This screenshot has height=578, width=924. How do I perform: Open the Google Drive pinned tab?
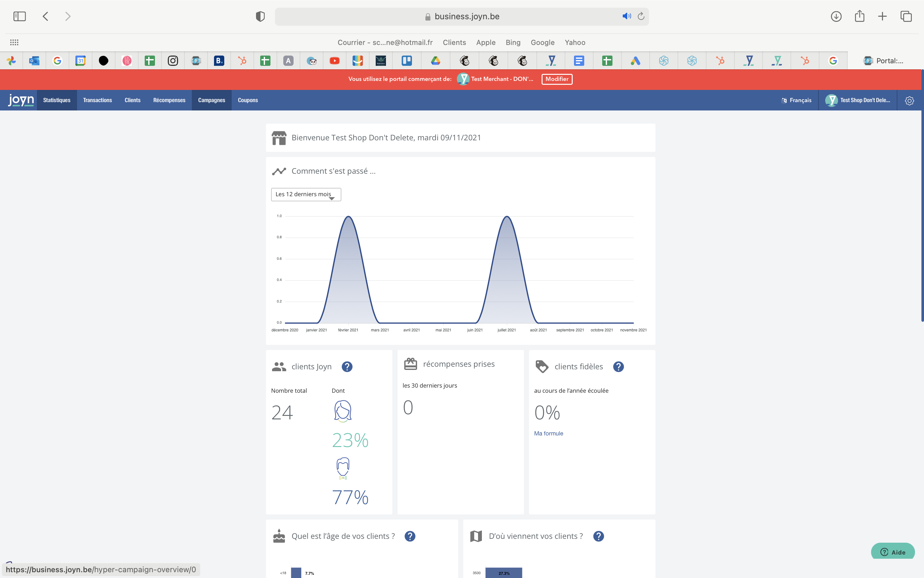(x=436, y=61)
